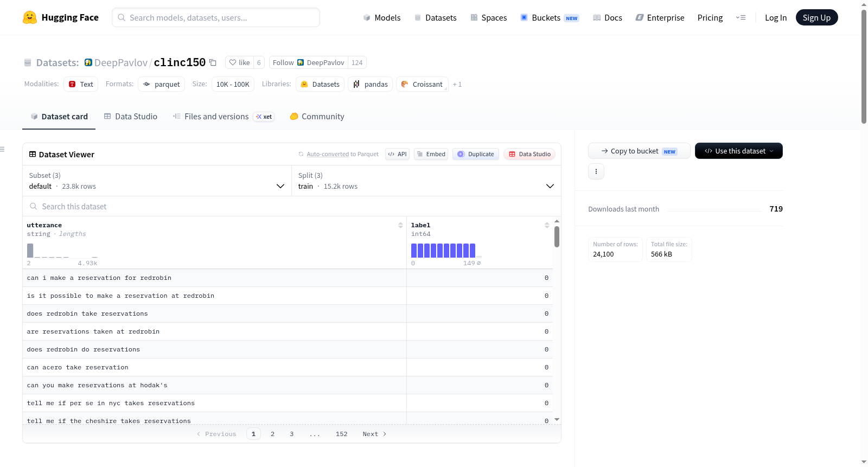The height and width of the screenshot is (467, 868).
Task: Open the Buckets nav item
Action: point(550,18)
